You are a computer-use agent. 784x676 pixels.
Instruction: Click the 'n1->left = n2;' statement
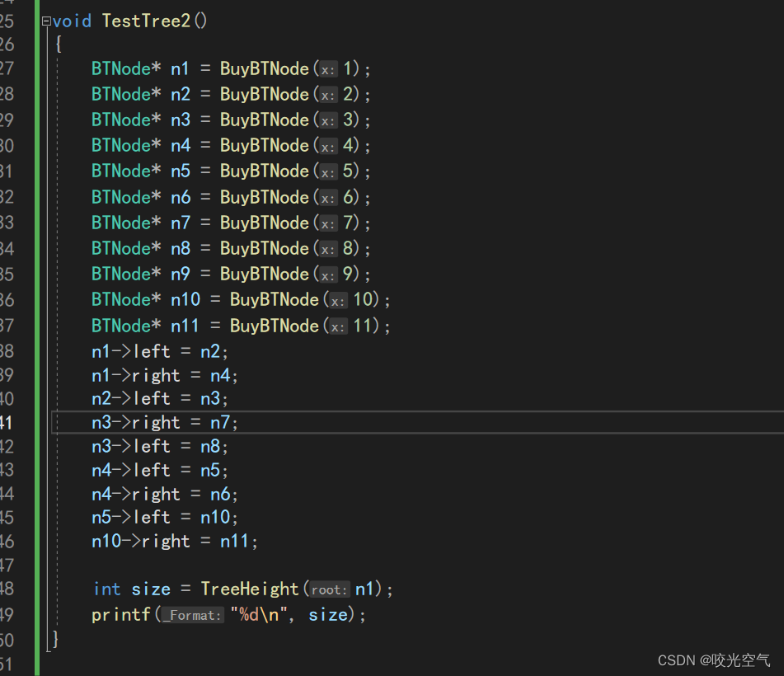[x=159, y=351]
